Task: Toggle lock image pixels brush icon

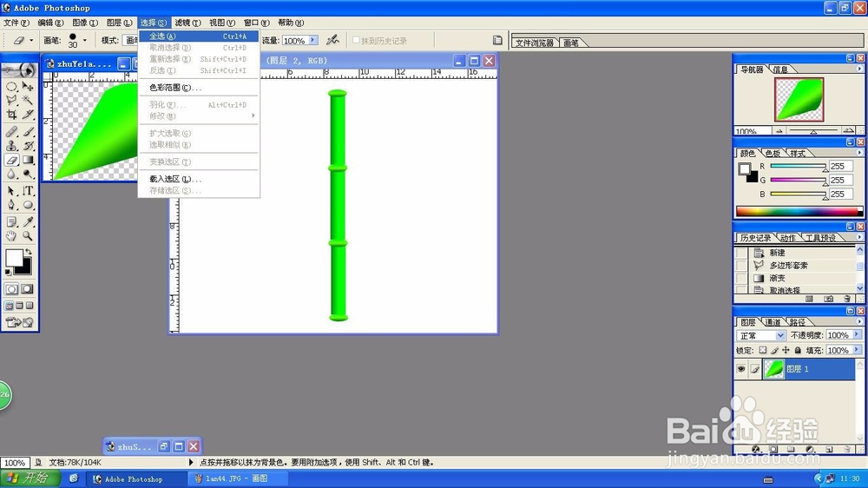Action: pyautogui.click(x=774, y=350)
